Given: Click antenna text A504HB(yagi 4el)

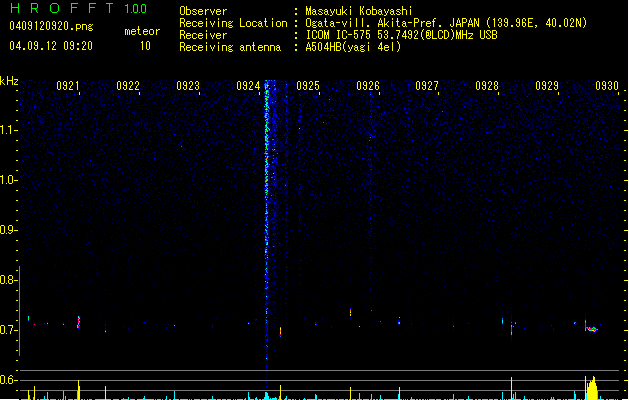Looking at the screenshot, I should coord(353,47).
